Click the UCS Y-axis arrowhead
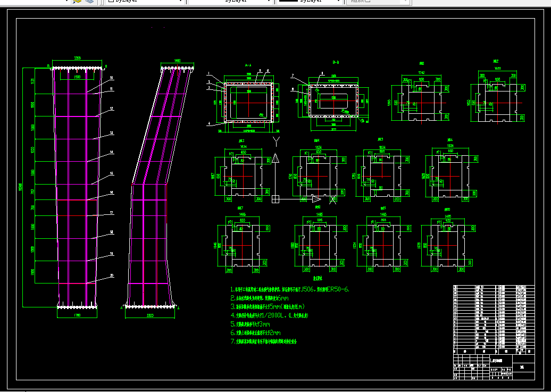Screen dimensions: 551x392 (275, 158)
